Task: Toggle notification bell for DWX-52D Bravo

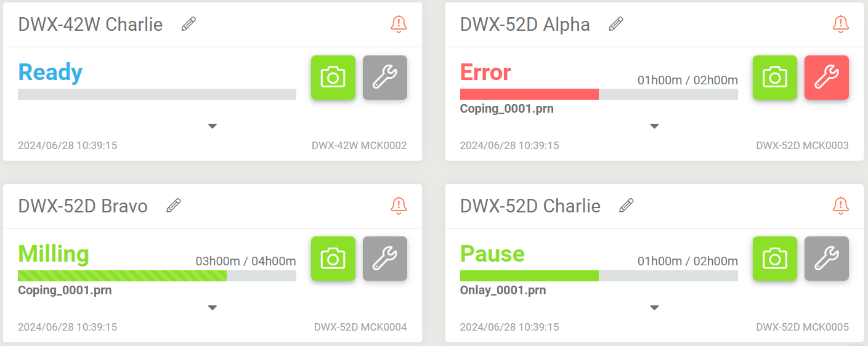Action: [x=399, y=205]
